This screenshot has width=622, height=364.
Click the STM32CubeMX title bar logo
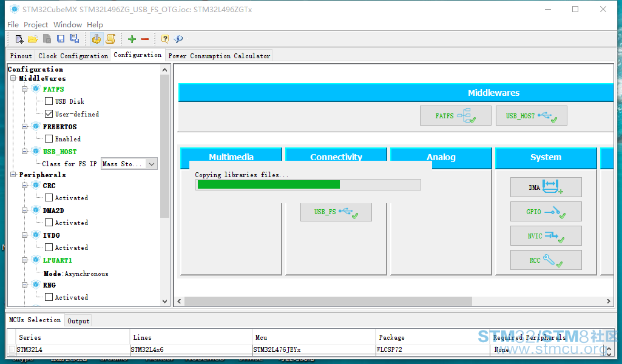click(x=15, y=9)
